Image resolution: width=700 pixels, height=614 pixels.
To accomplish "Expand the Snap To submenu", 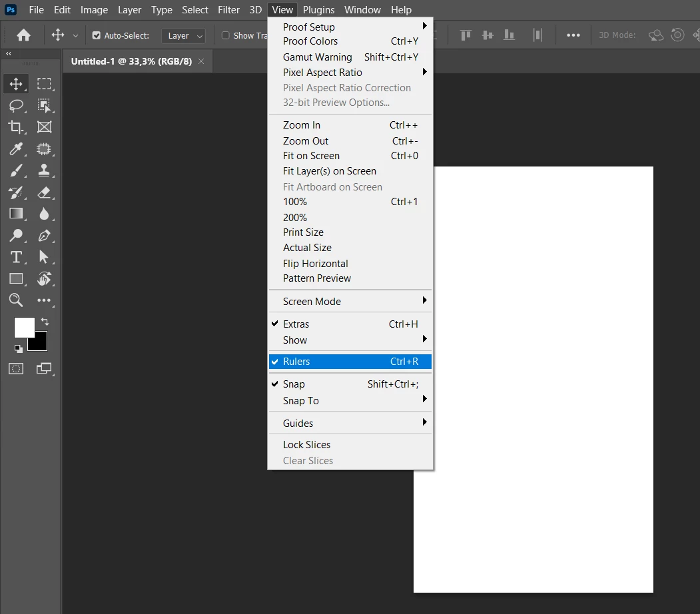I will click(350, 401).
